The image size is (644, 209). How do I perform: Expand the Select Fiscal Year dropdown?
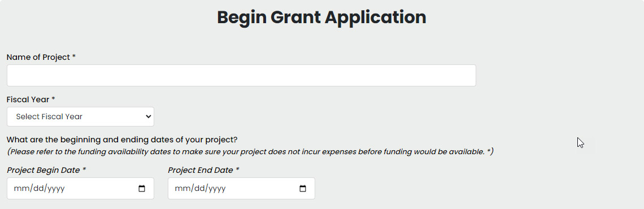coord(80,116)
